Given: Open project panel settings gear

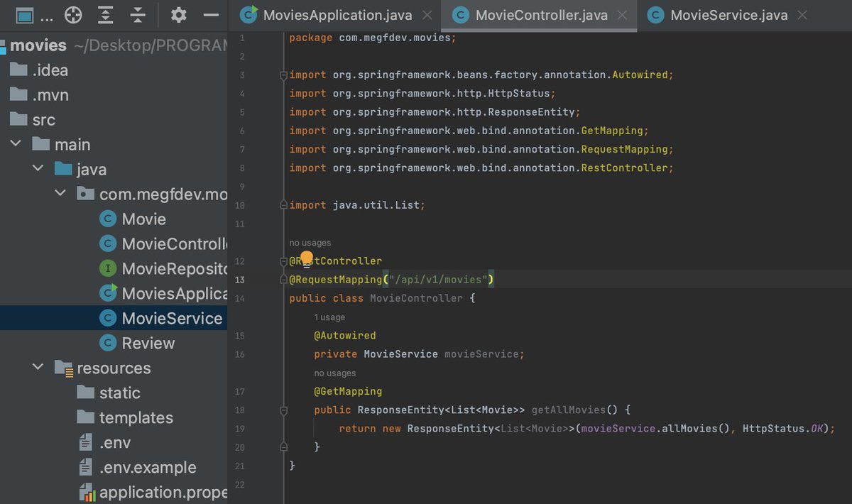Looking at the screenshot, I should [x=179, y=14].
